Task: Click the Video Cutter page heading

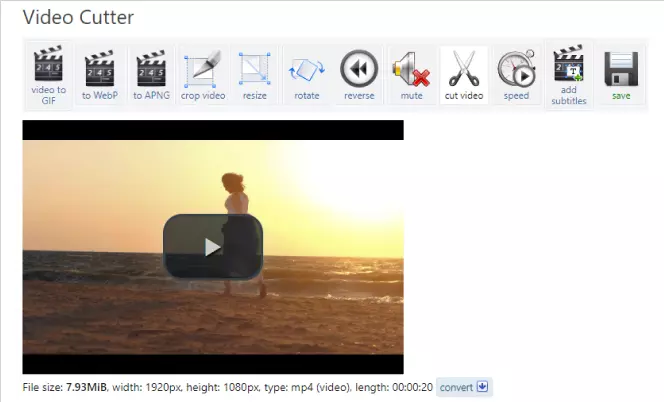Action: pos(78,17)
